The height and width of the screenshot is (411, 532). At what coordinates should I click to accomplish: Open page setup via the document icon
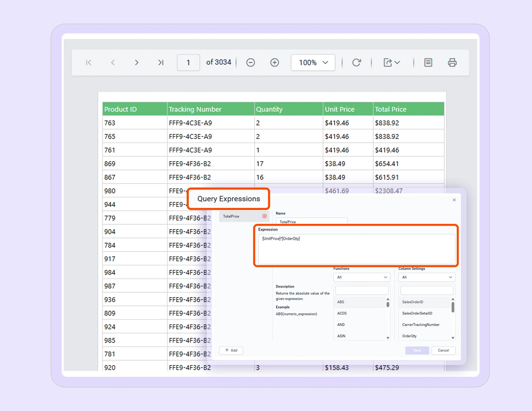coord(428,62)
